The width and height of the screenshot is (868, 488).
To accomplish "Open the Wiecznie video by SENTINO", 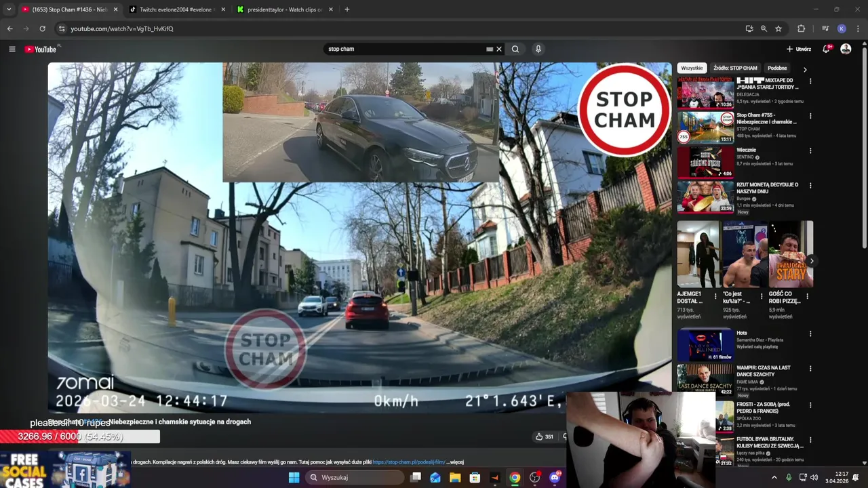I will [705, 162].
